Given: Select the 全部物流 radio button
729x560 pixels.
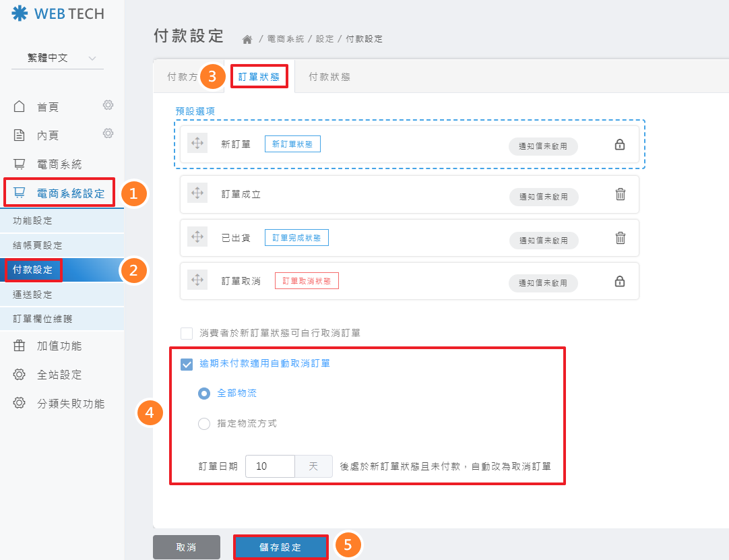Looking at the screenshot, I should pyautogui.click(x=204, y=394).
